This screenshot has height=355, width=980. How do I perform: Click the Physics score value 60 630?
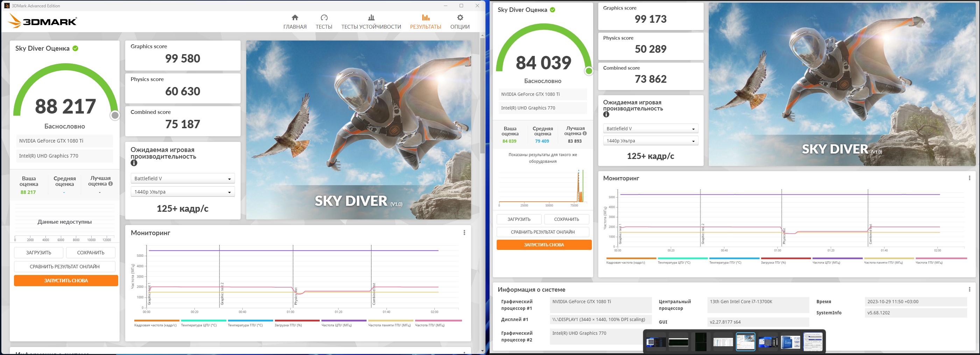(183, 91)
